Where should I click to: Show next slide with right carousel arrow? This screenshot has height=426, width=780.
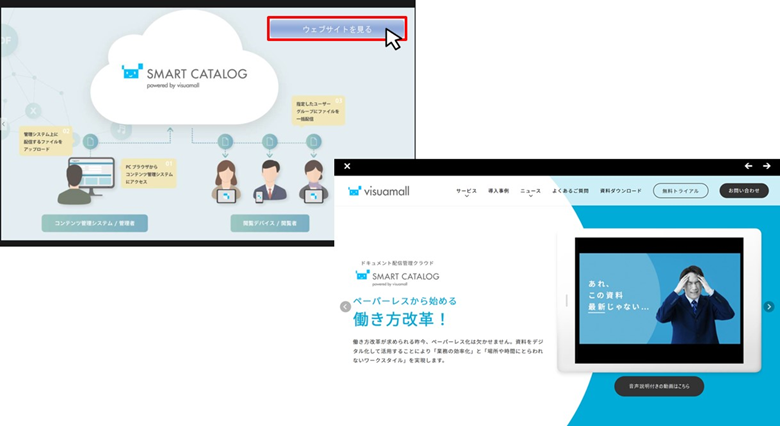pos(769,307)
